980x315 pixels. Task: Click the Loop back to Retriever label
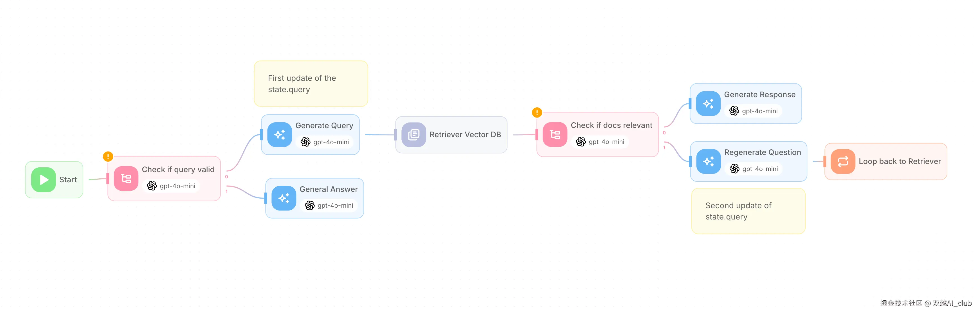(899, 161)
